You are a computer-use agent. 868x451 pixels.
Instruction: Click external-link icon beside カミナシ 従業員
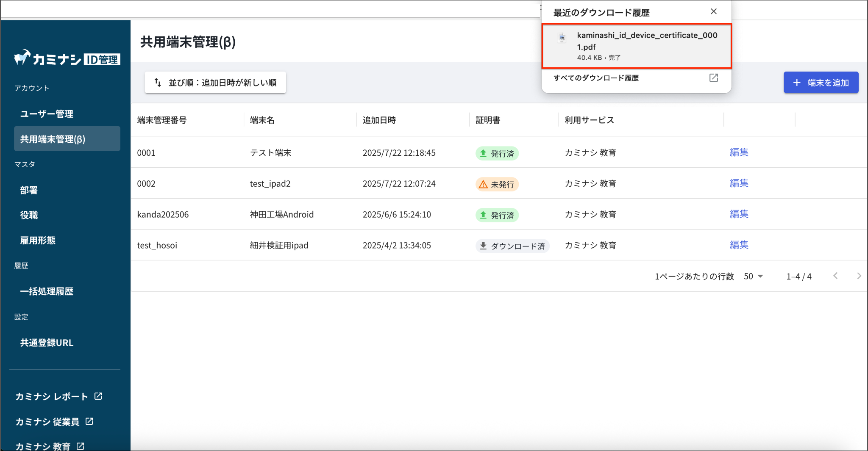(89, 421)
